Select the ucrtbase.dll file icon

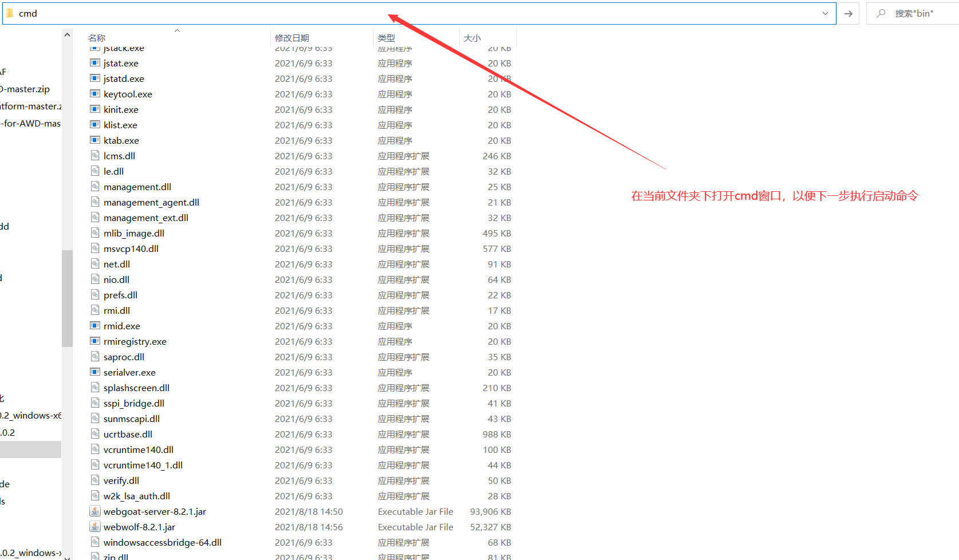(x=95, y=434)
